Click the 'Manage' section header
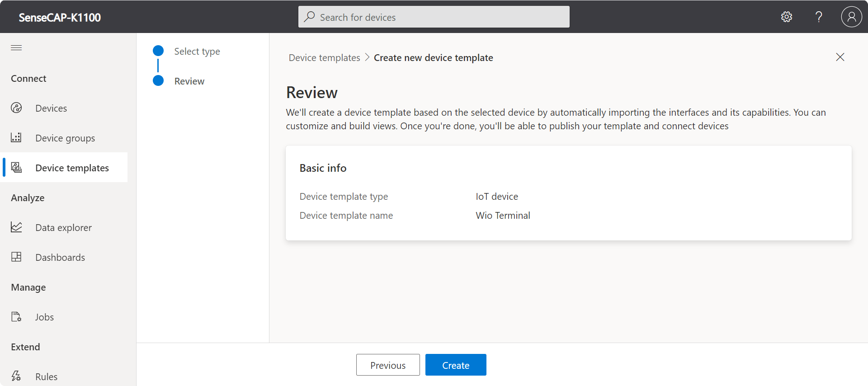This screenshot has width=868, height=386. (x=28, y=287)
